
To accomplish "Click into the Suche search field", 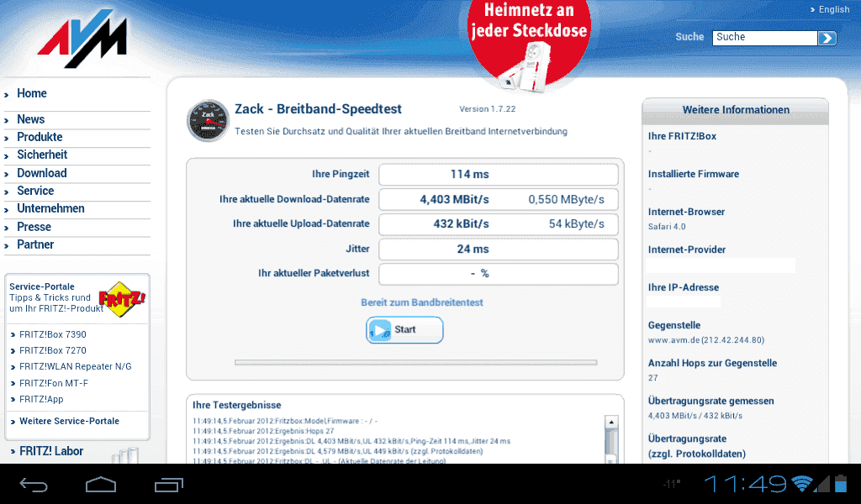I will (764, 37).
